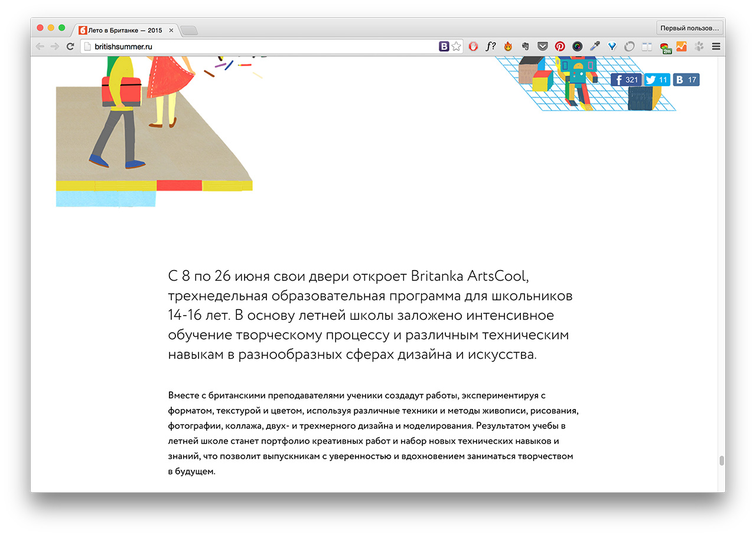Close the 'Лето в Британке — 2015' tab
756x536 pixels.
pos(171,30)
